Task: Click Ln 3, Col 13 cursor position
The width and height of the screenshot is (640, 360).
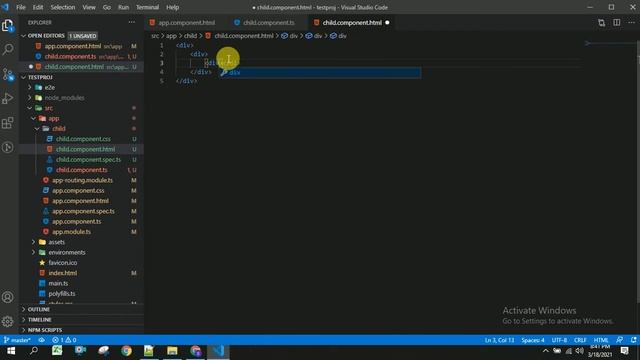Action: 500,340
